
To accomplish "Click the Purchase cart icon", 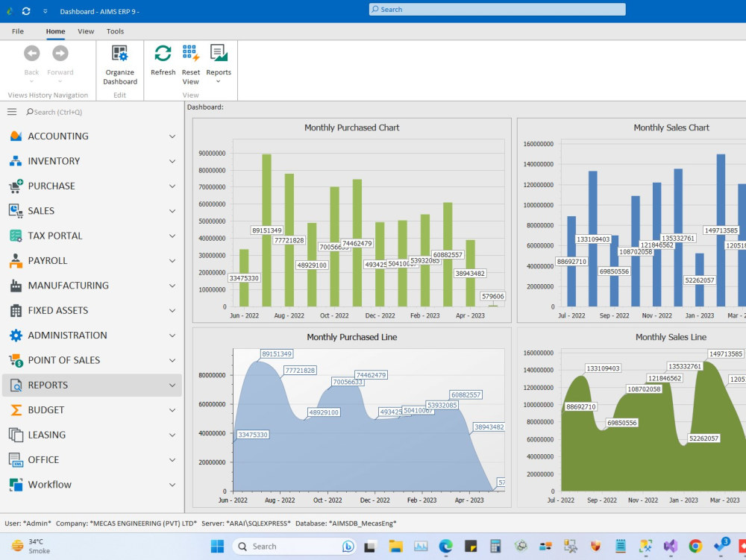I will point(16,186).
